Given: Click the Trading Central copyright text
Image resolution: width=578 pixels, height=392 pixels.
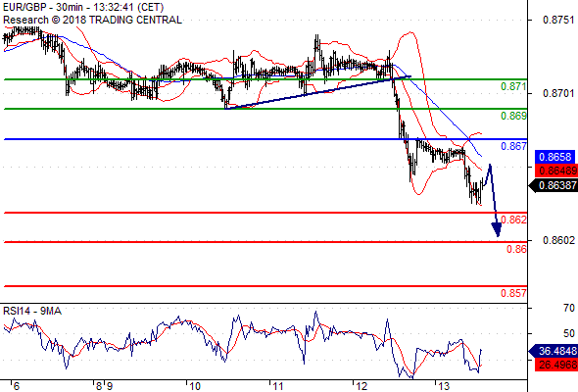Looking at the screenshot, I should coord(92,20).
